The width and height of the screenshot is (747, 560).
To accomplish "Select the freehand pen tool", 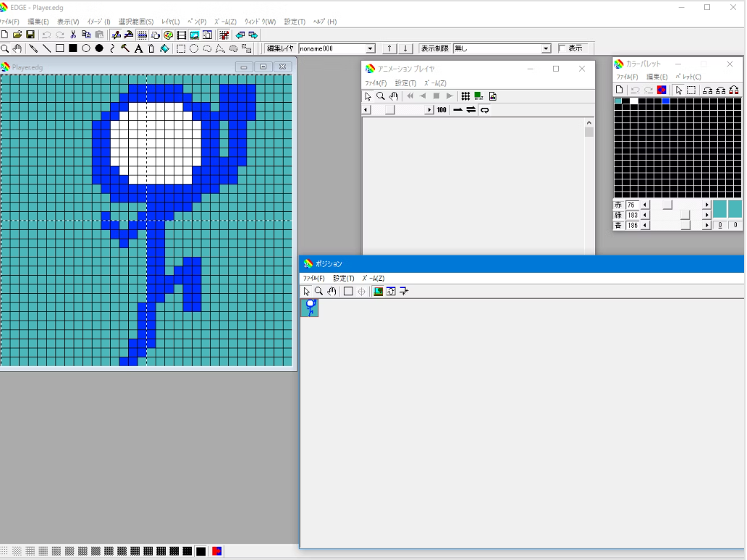I will tap(33, 48).
